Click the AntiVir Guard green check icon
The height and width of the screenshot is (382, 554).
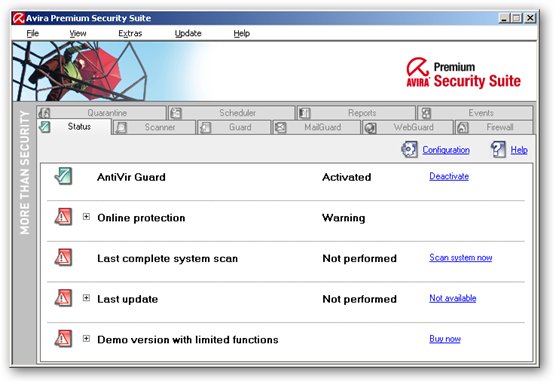click(64, 176)
